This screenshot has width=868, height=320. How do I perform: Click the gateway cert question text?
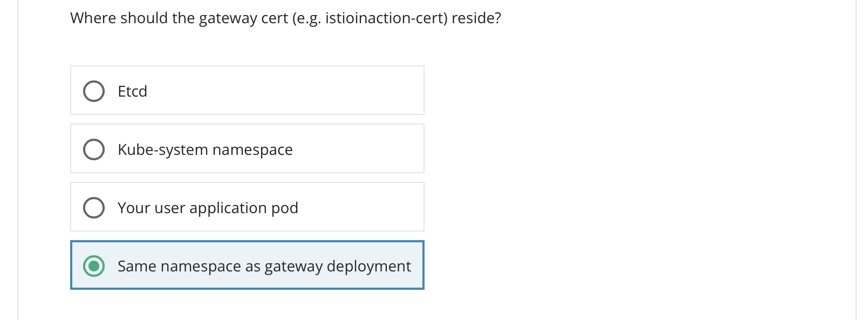[285, 18]
